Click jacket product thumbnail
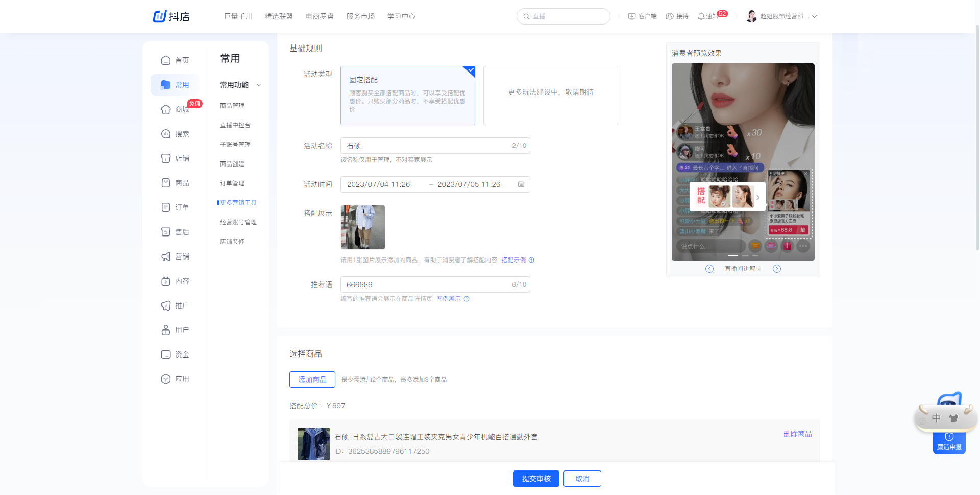 314,444
